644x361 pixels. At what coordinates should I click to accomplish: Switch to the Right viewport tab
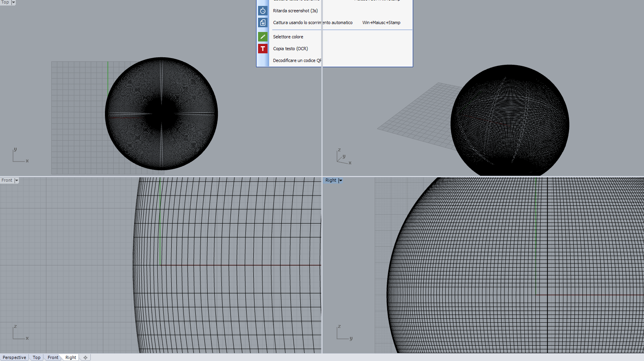tap(71, 357)
